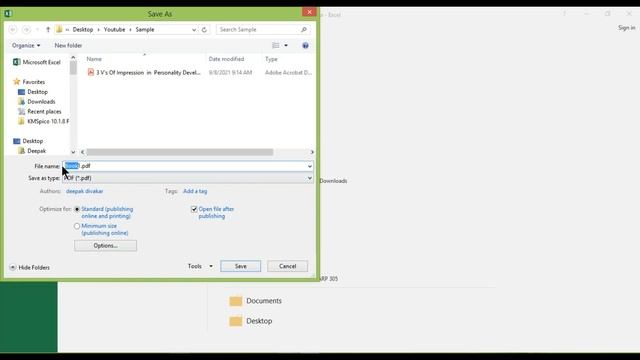Select the 3 V's Of Impression PDF file

pos(144,72)
